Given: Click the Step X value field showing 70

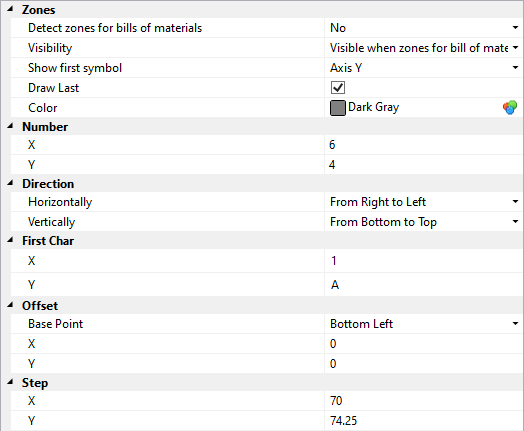Looking at the screenshot, I should tap(424, 401).
